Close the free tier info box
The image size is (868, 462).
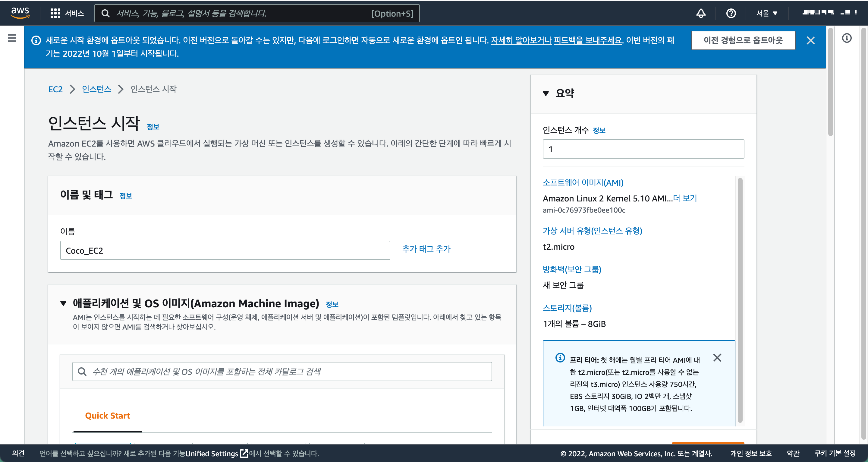click(717, 357)
